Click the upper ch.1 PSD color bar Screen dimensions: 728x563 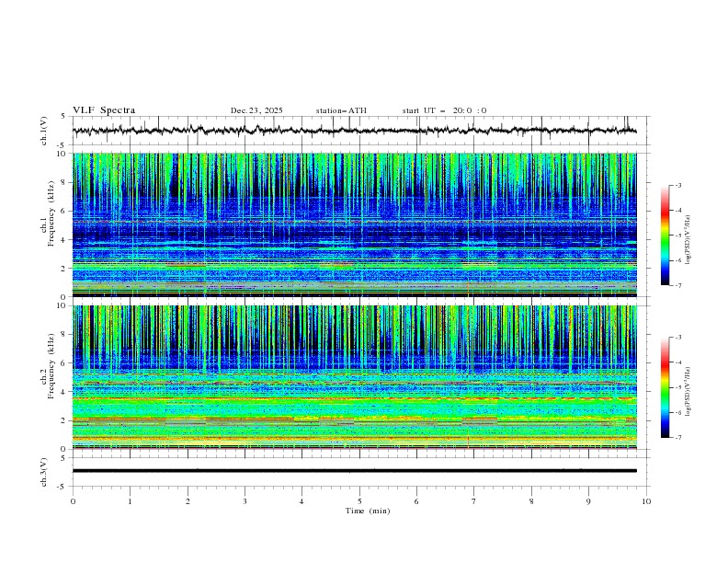(x=665, y=236)
